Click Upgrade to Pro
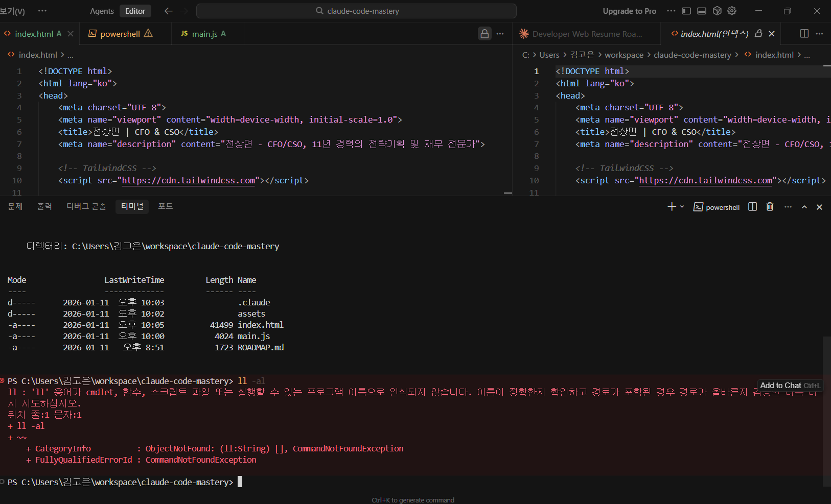 (x=629, y=11)
